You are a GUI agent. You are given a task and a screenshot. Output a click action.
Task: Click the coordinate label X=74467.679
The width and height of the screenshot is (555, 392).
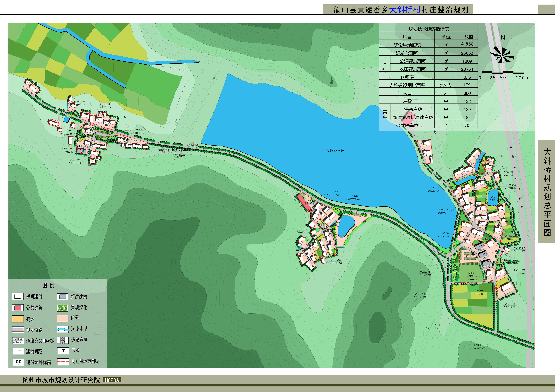420,294
